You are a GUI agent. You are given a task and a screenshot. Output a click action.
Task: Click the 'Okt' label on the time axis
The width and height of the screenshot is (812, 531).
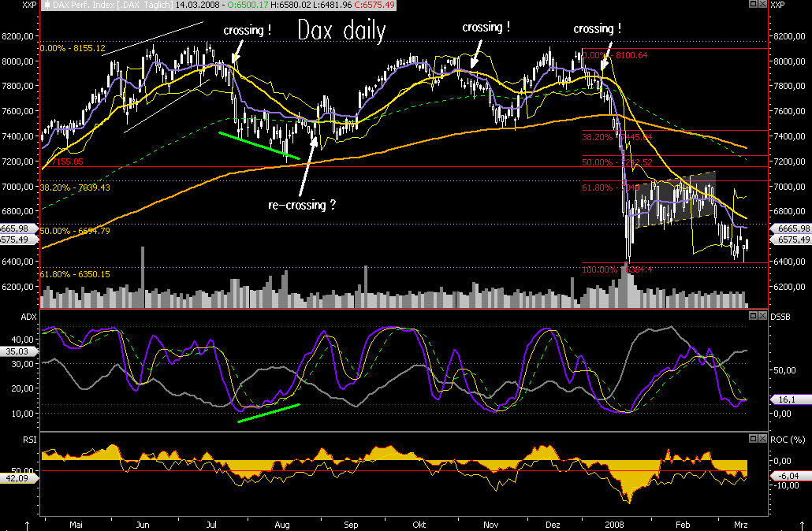pos(419,525)
